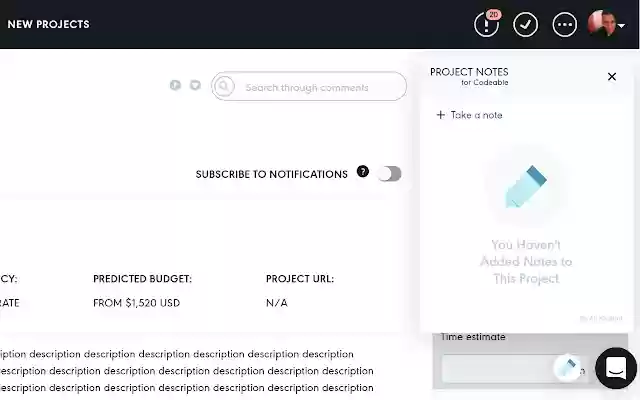Click the checkmark tasks icon in header
Screen dimensions: 640x400
tap(525, 24)
